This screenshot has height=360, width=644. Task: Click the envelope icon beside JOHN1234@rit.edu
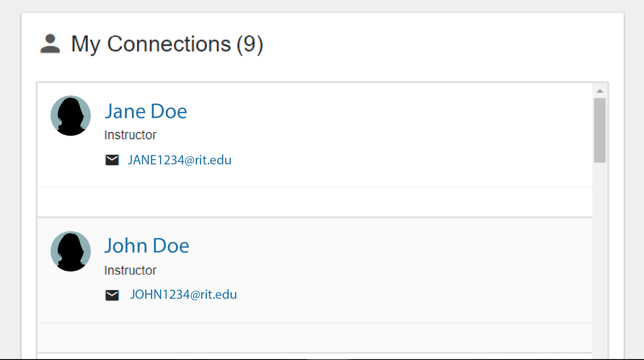112,295
